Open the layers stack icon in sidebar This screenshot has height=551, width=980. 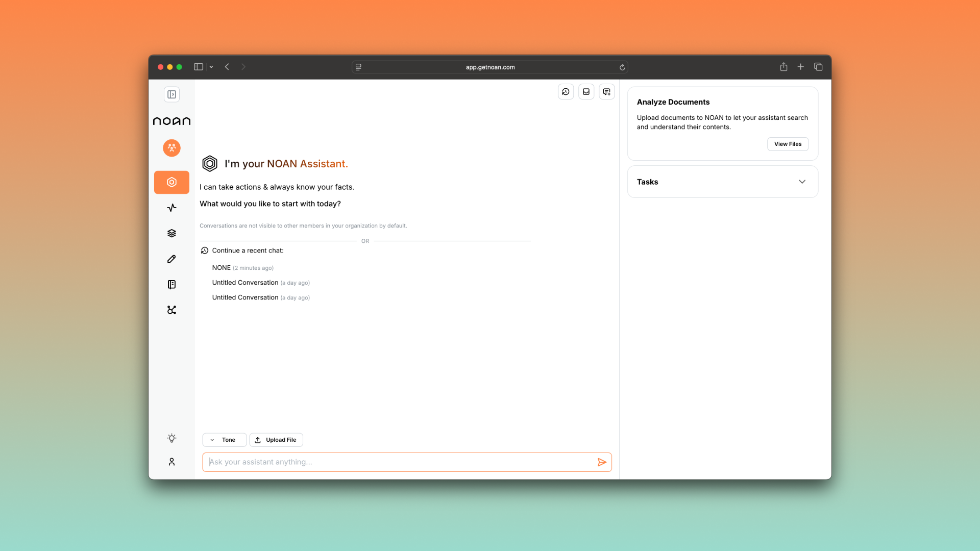point(171,233)
